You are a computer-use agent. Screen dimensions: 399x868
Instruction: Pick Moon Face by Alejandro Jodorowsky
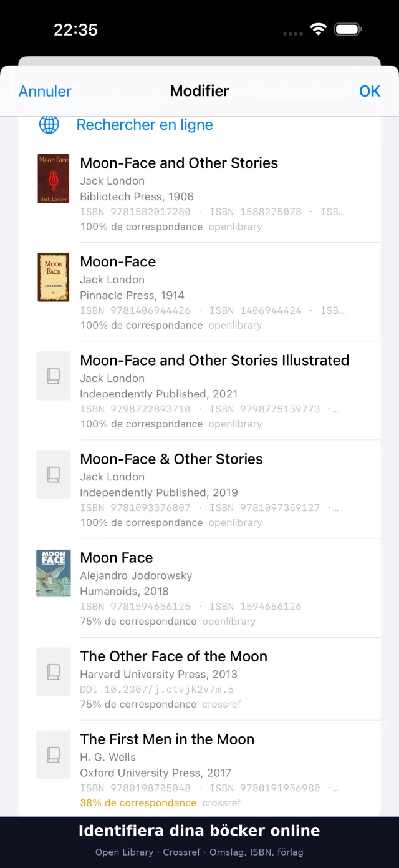coord(199,588)
